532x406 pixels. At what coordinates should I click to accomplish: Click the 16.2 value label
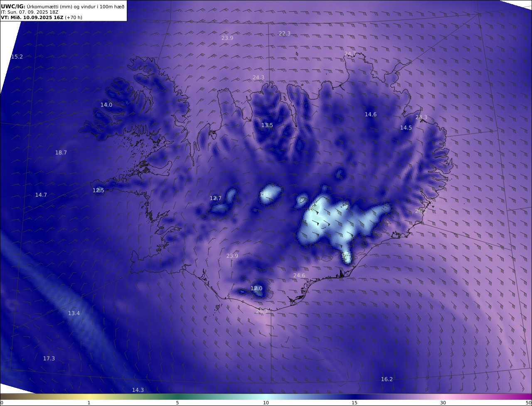click(x=387, y=379)
